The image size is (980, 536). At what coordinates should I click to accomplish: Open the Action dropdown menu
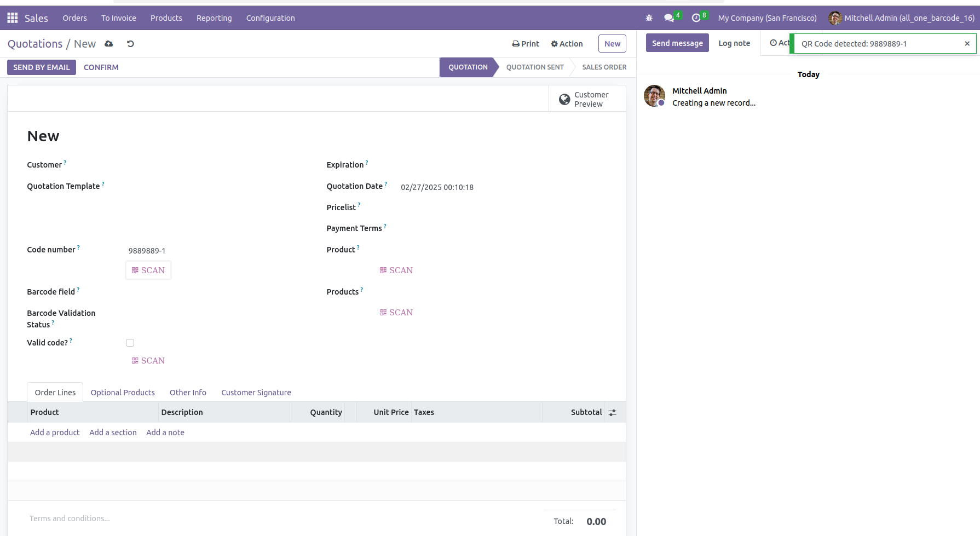[x=567, y=44]
